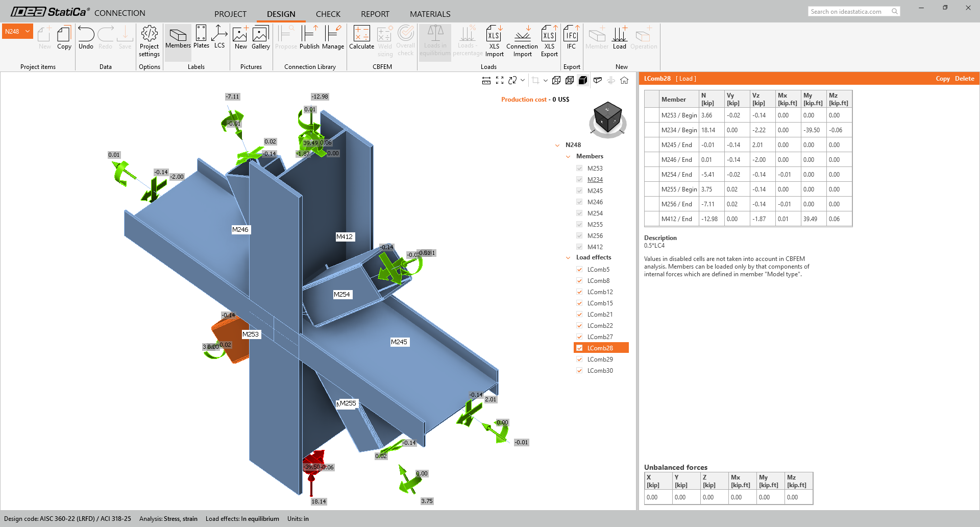The image size is (980, 527).
Task: Click the XLS Import loads icon
Action: click(x=494, y=34)
